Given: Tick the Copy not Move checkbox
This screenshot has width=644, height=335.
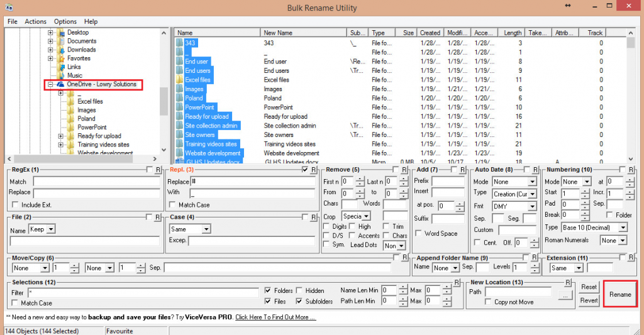Looking at the screenshot, I should pyautogui.click(x=488, y=302).
